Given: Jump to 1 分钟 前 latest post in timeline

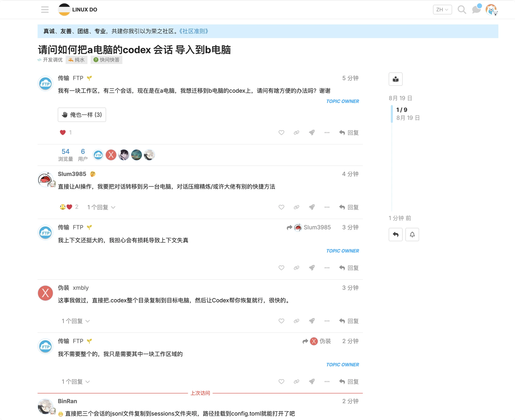Looking at the screenshot, I should [400, 218].
